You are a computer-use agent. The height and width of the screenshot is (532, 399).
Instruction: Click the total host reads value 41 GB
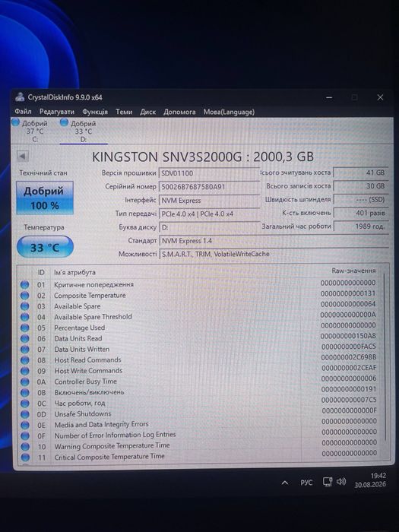click(360, 173)
